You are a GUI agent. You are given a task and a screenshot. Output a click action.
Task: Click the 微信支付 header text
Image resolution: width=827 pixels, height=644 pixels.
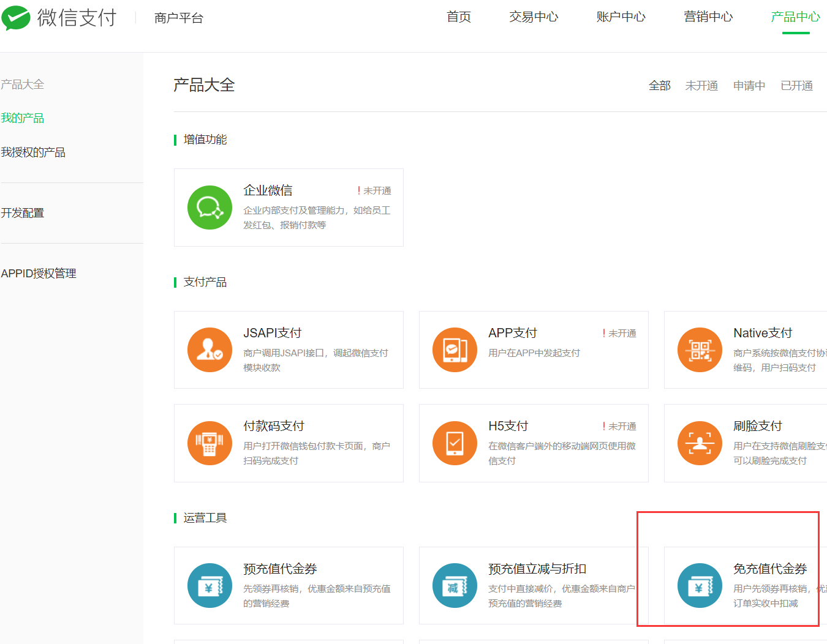pyautogui.click(x=77, y=18)
